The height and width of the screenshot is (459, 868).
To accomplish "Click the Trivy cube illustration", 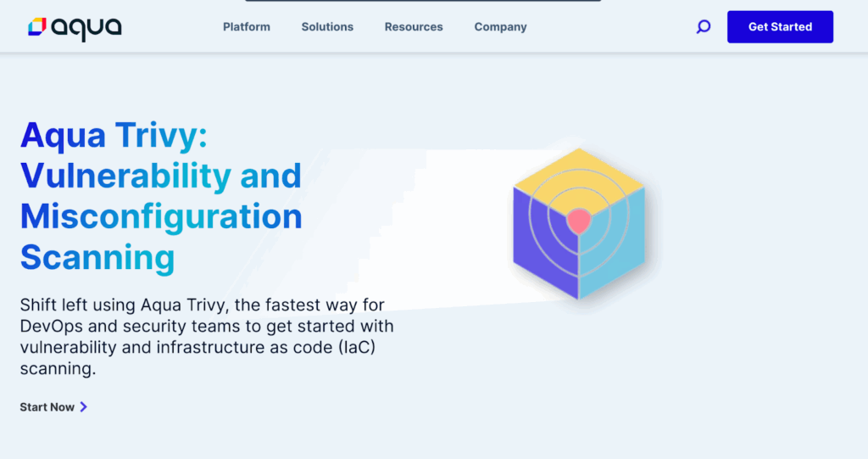I will 578,223.
